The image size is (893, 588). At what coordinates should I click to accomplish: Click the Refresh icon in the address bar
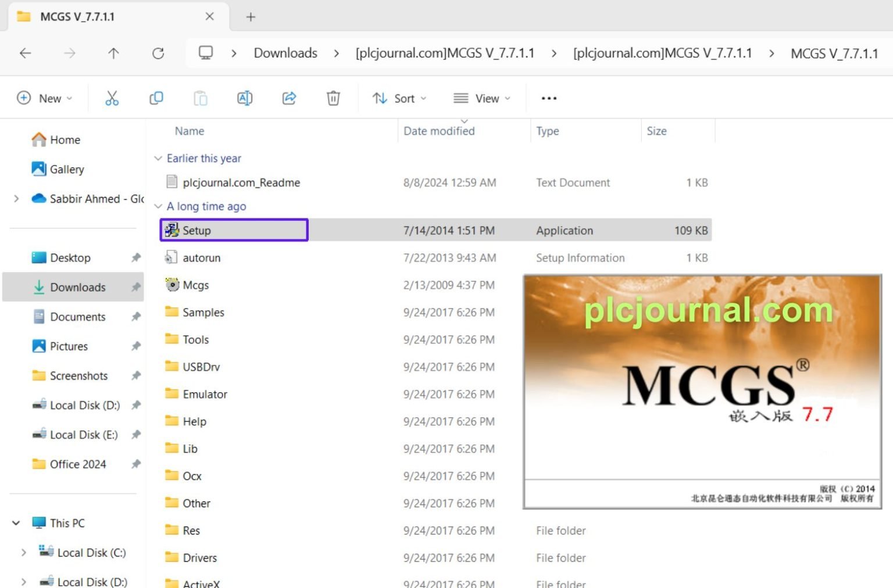coord(158,53)
